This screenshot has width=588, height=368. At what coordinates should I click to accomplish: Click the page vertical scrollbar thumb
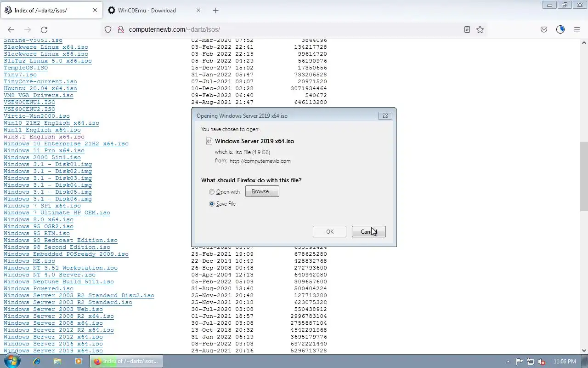pos(584,176)
